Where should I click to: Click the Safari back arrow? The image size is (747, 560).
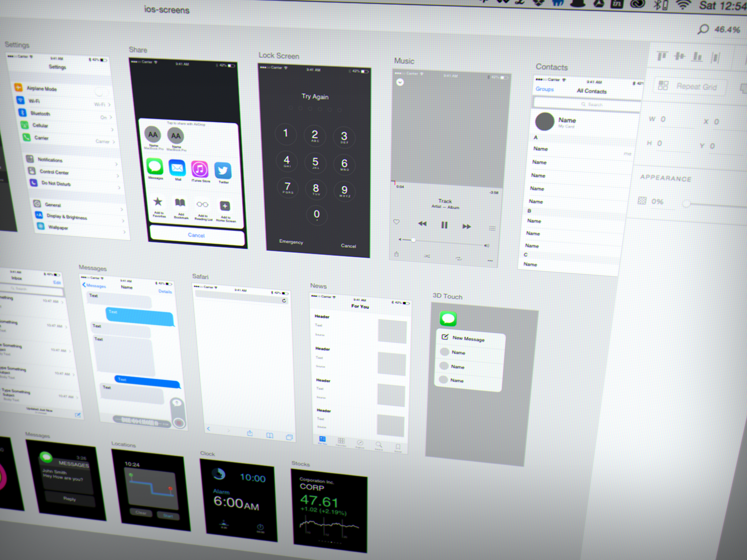[208, 428]
